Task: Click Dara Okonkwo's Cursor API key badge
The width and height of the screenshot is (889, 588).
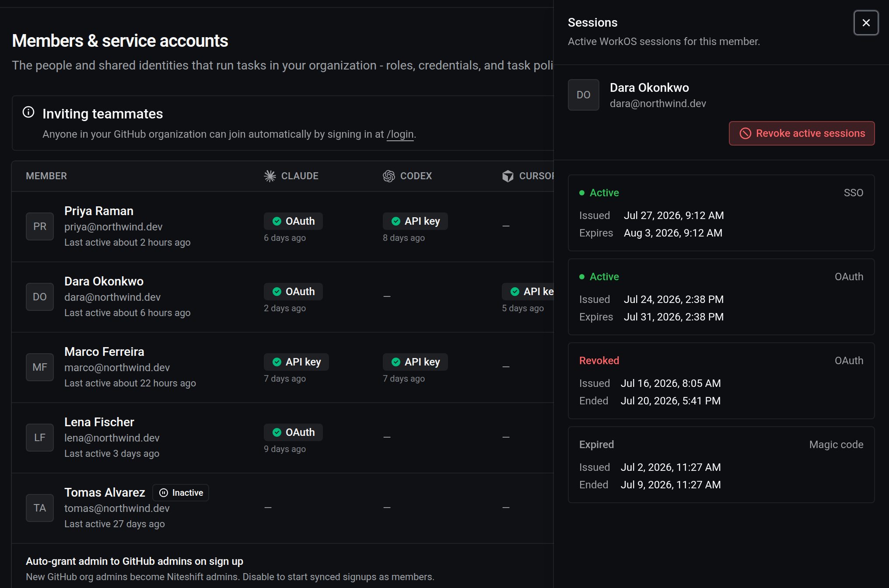Action: point(528,292)
